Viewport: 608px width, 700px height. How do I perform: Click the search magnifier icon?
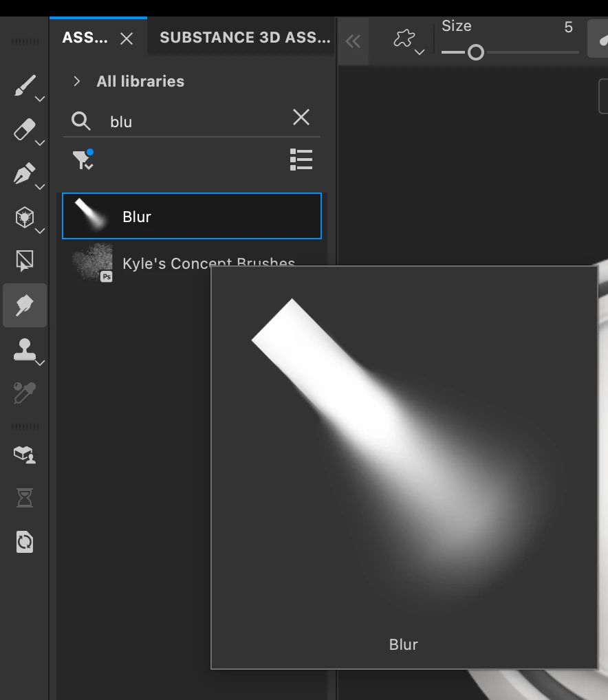[x=80, y=121]
